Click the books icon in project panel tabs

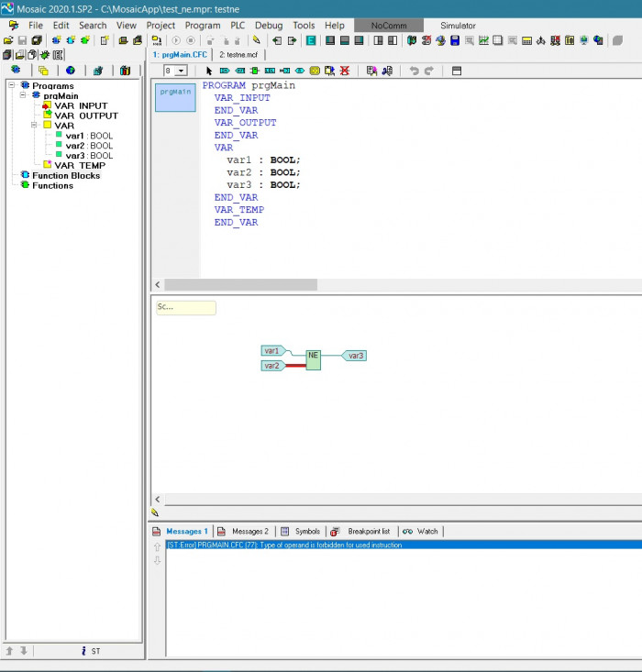(x=125, y=71)
